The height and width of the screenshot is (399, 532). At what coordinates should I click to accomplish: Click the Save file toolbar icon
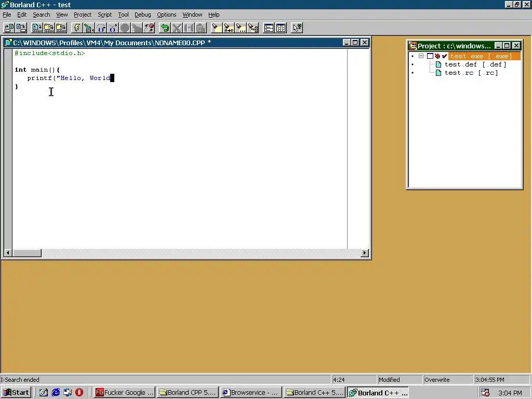(x=21, y=28)
